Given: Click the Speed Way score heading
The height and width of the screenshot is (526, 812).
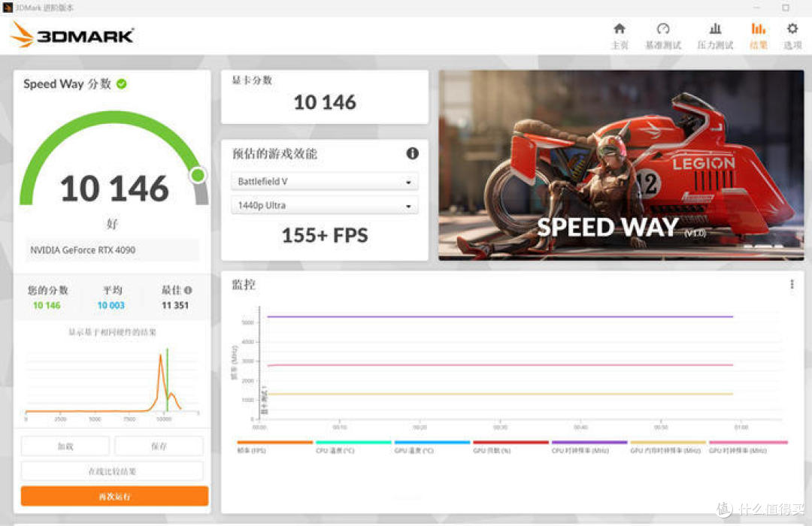Looking at the screenshot, I should point(68,84).
